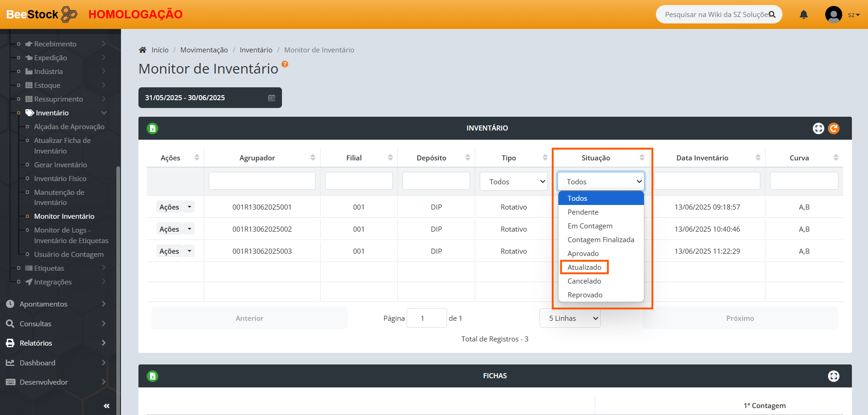Viewport: 868px width, 415px height.
Task: Click the Movimentação breadcrumb link
Action: click(x=204, y=50)
